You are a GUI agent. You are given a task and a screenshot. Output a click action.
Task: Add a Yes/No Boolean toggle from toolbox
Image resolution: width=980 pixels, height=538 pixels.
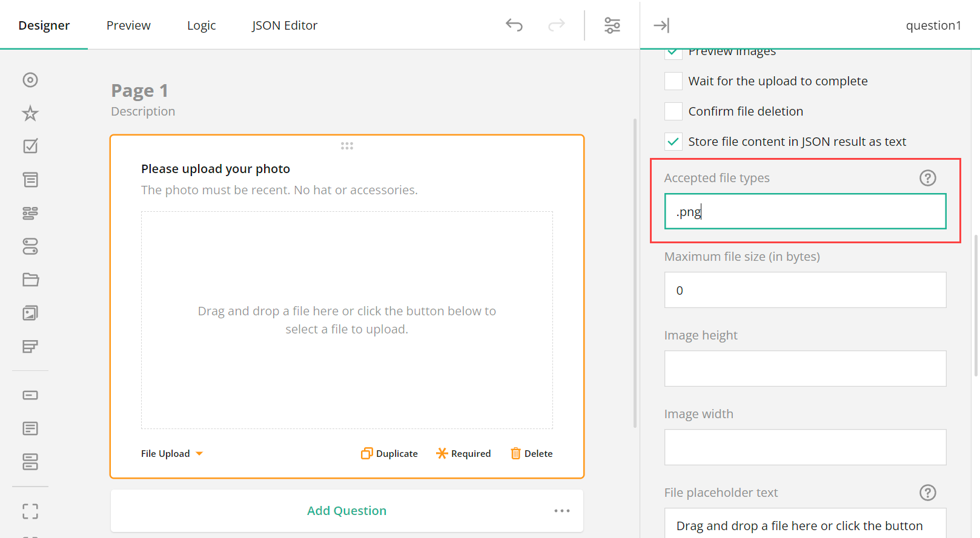click(30, 246)
